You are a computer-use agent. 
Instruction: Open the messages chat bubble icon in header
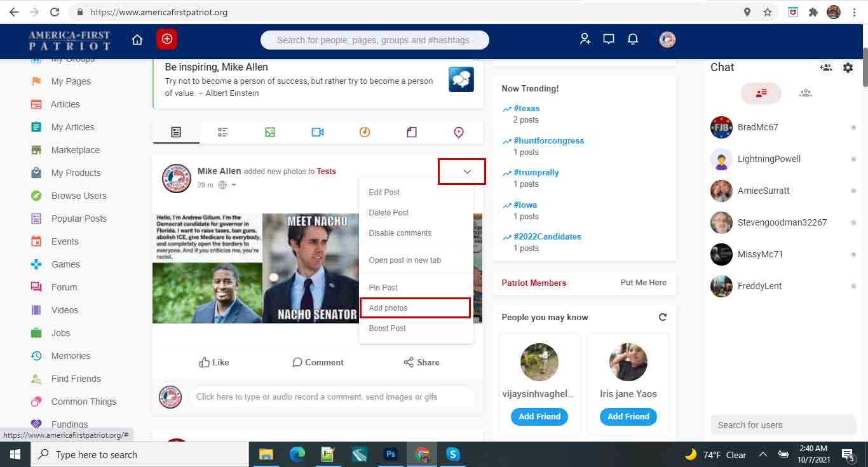[x=608, y=39]
